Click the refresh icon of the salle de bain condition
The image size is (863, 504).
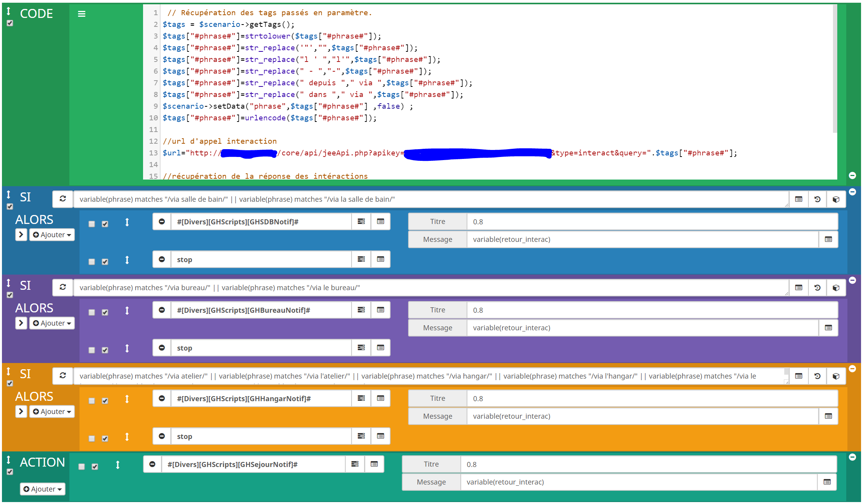click(63, 199)
